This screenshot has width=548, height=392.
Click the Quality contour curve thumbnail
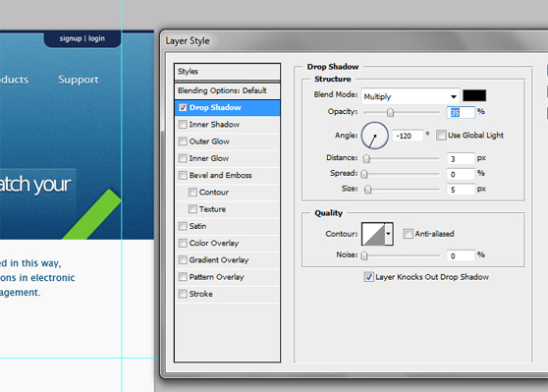point(373,234)
